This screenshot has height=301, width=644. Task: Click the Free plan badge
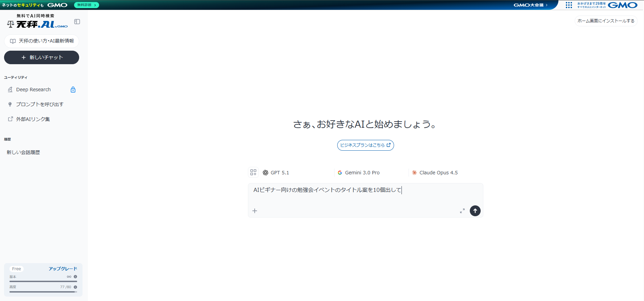[x=17, y=269]
